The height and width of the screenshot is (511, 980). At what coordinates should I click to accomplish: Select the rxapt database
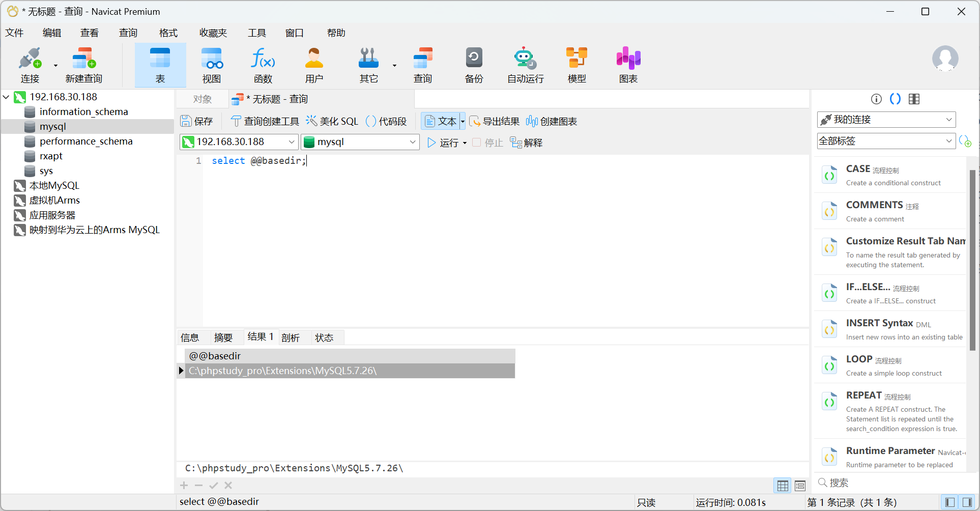[x=51, y=156]
